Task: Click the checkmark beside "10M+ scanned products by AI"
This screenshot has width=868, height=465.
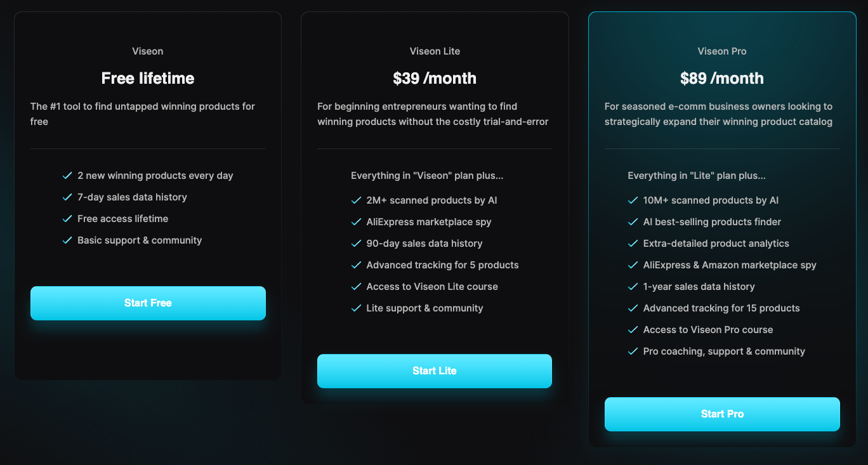Action: [x=632, y=200]
